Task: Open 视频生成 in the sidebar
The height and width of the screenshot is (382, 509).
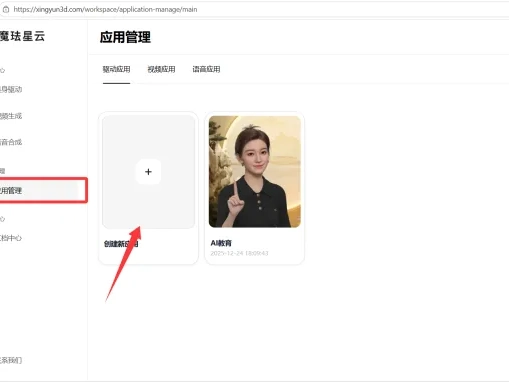Action: coord(11,116)
